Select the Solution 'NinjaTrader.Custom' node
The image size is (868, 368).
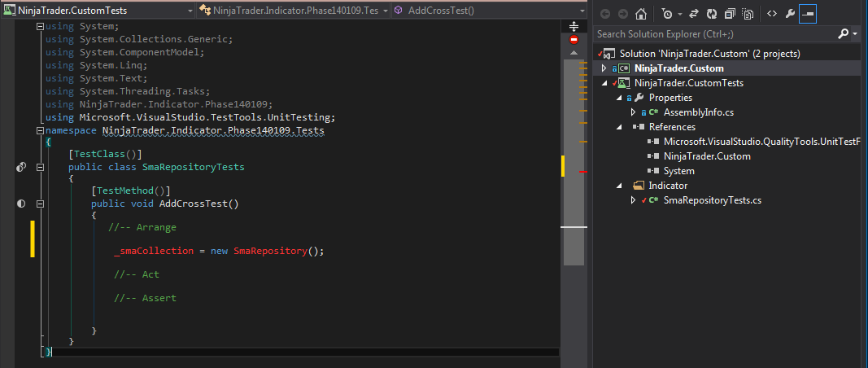(x=709, y=54)
